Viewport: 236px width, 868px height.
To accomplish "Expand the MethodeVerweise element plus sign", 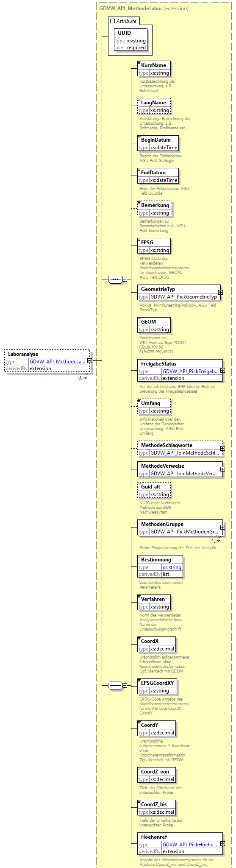I will point(222,469).
